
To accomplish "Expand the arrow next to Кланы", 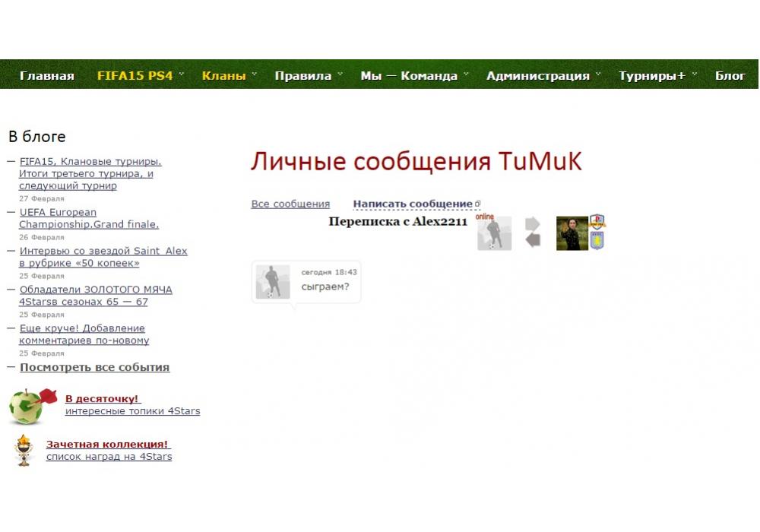I will pos(254,74).
